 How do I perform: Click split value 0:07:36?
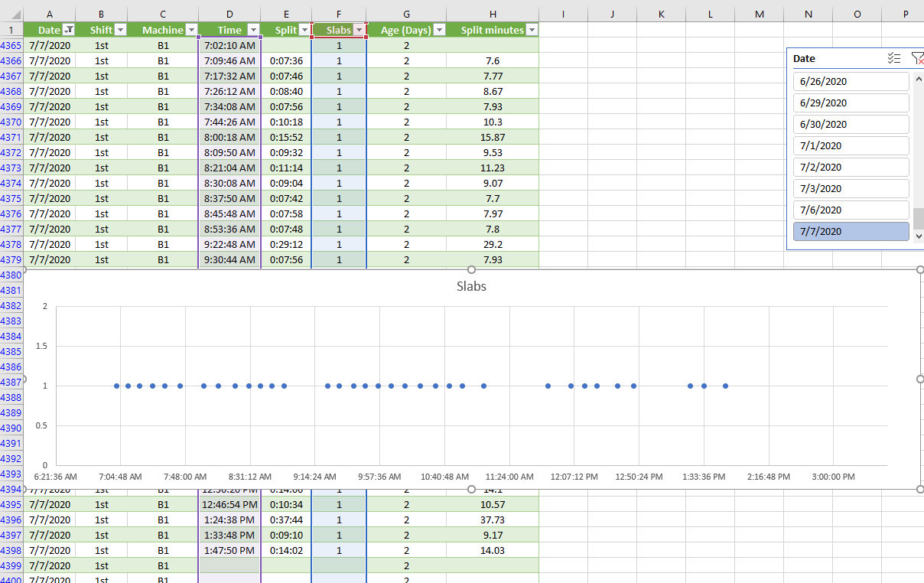[286, 60]
